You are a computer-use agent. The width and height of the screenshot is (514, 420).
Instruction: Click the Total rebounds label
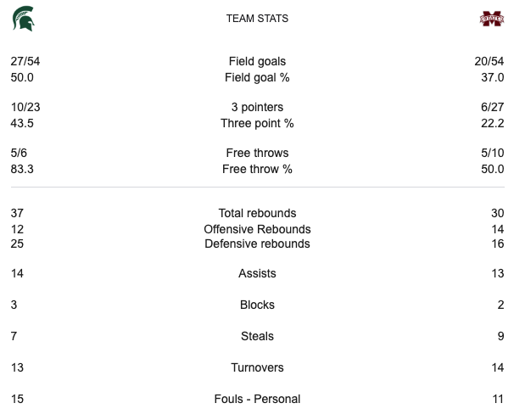point(257,213)
